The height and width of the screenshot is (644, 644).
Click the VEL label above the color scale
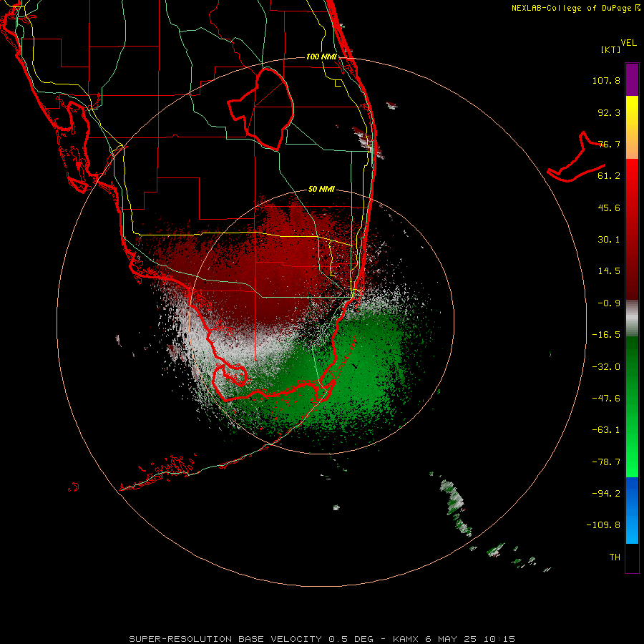point(628,43)
